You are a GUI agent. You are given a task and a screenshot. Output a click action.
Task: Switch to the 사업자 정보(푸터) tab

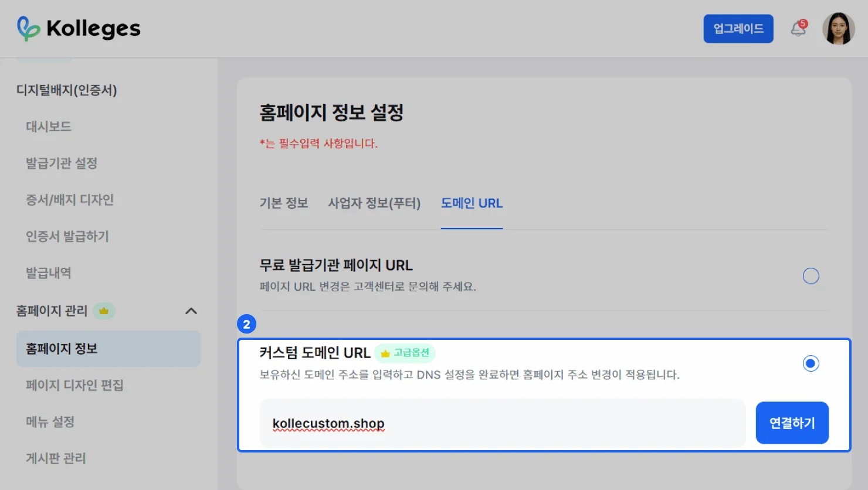click(374, 203)
